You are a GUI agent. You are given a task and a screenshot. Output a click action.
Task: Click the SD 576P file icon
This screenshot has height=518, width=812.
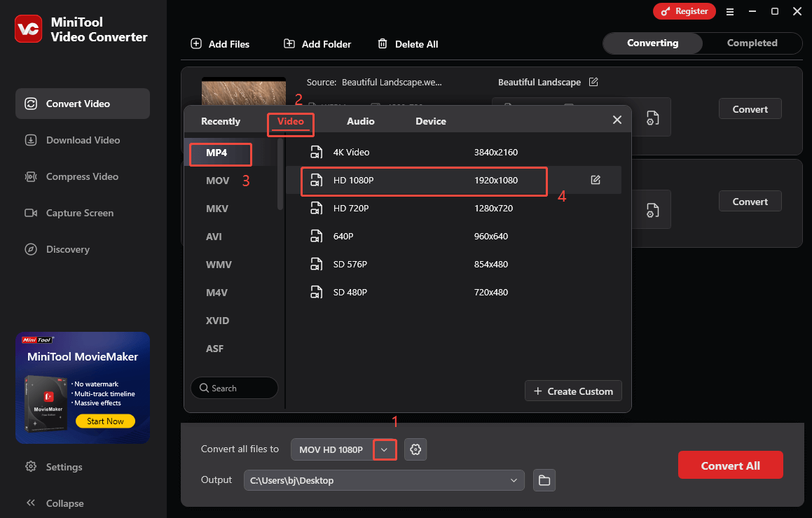point(316,264)
